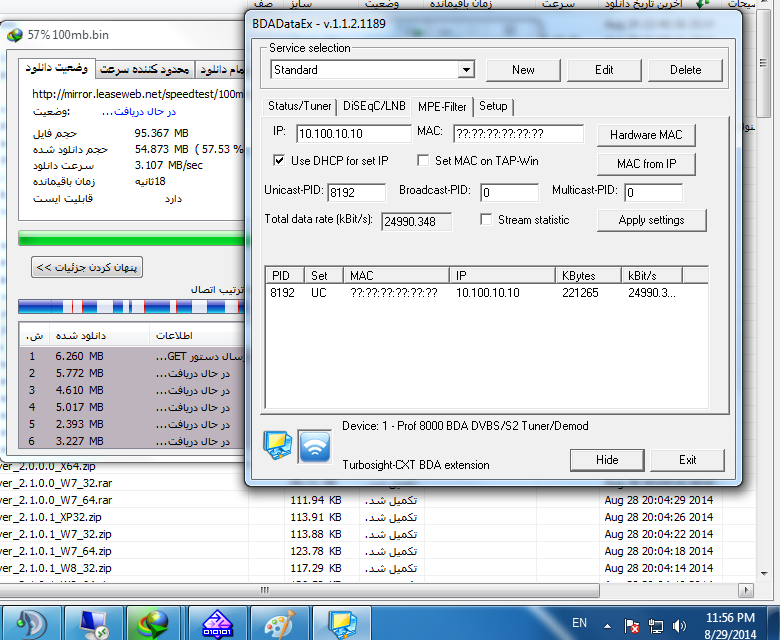The height and width of the screenshot is (640, 780).
Task: Open the BDADataEx taskbar icon
Action: [341, 623]
